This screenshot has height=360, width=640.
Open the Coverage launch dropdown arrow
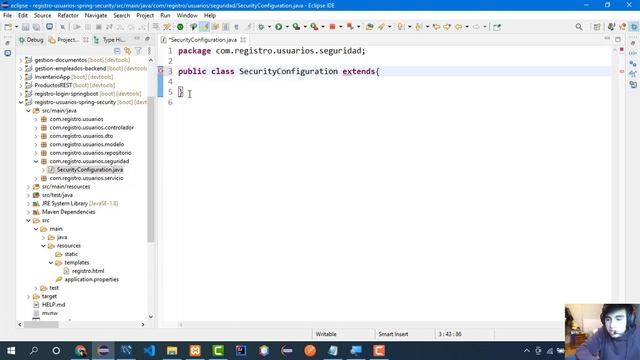tap(305, 27)
